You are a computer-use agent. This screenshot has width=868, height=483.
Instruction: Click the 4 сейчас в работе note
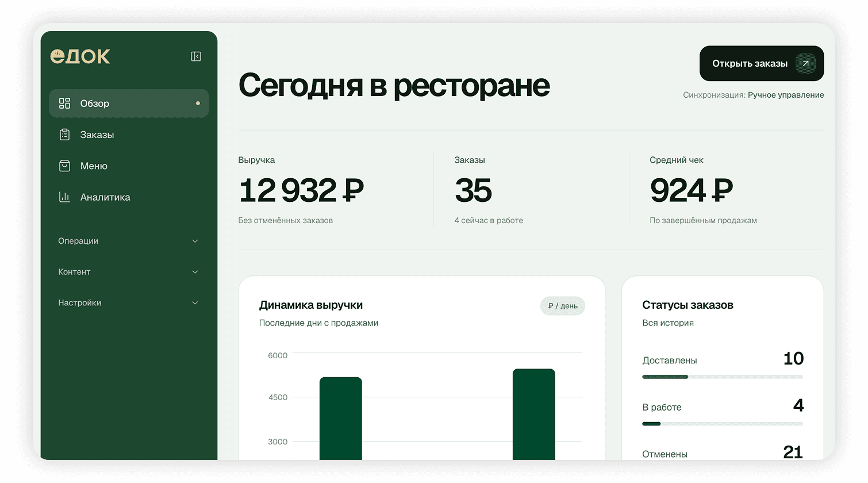point(489,220)
